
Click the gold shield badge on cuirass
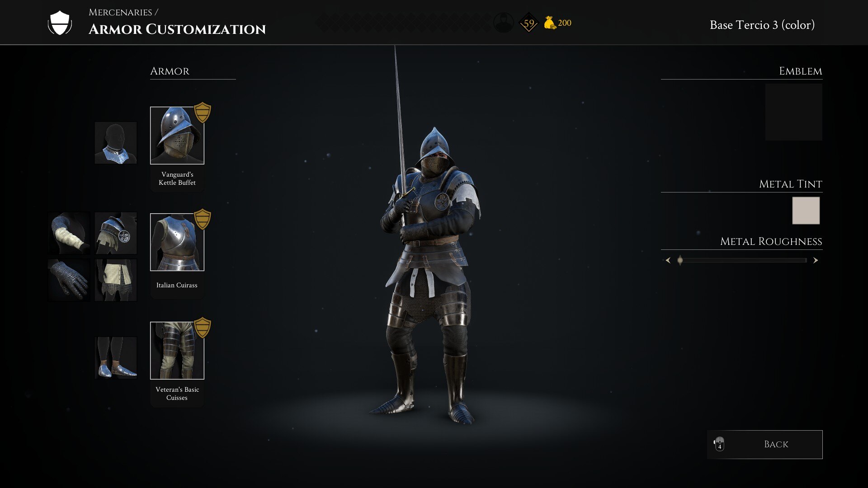pos(203,219)
